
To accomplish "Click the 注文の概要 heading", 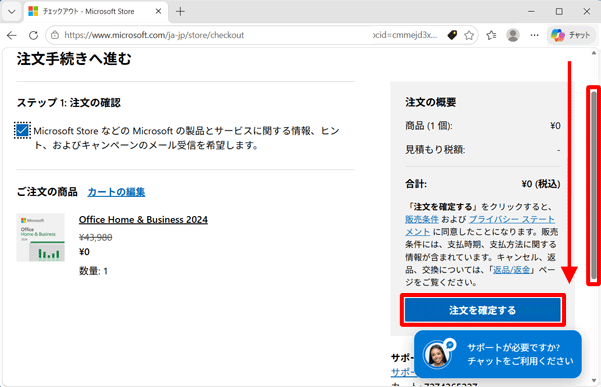I will pos(431,102).
